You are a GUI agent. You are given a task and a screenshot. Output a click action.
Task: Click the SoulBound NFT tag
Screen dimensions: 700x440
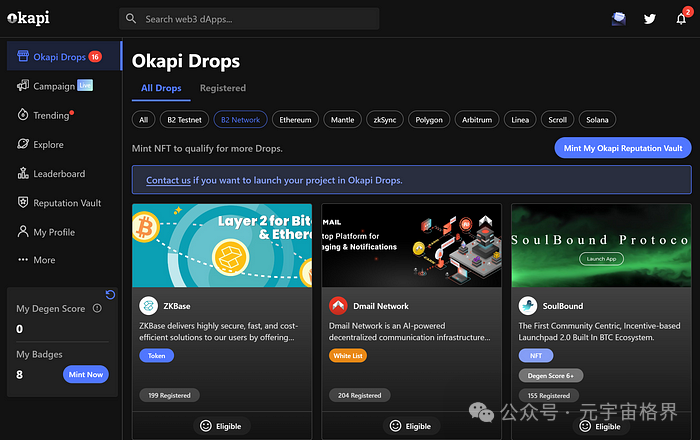(536, 356)
